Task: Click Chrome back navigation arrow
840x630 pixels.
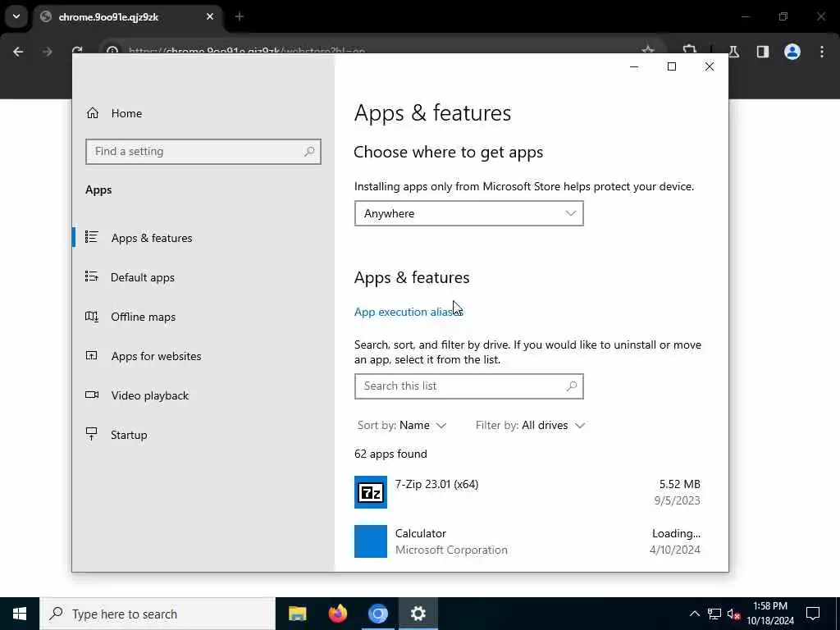Action: pyautogui.click(x=18, y=52)
